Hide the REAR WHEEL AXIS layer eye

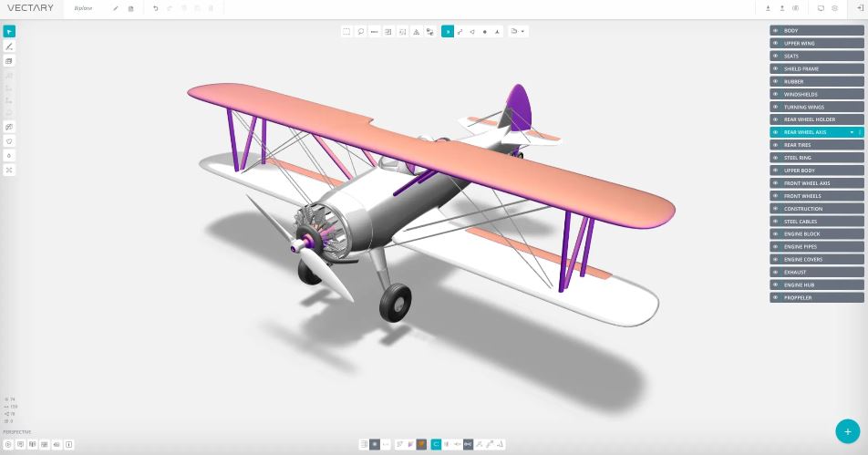[x=776, y=132]
